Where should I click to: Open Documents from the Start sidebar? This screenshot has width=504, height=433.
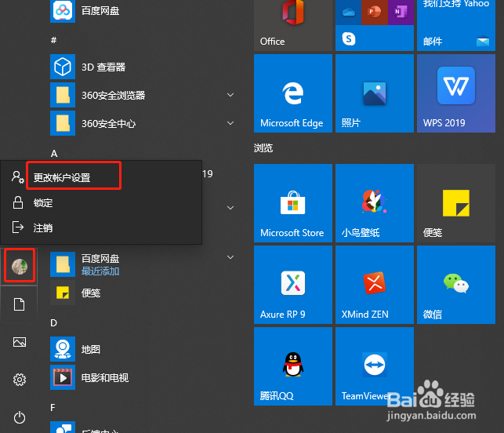tap(20, 304)
